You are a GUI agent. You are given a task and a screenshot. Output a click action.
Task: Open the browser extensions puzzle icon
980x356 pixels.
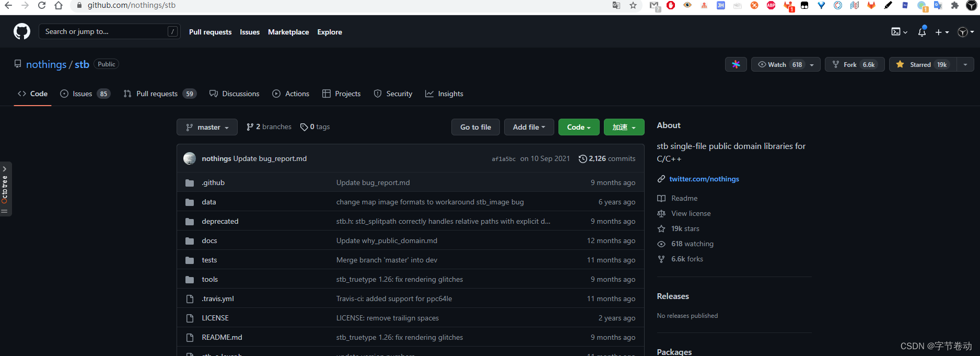click(x=955, y=5)
